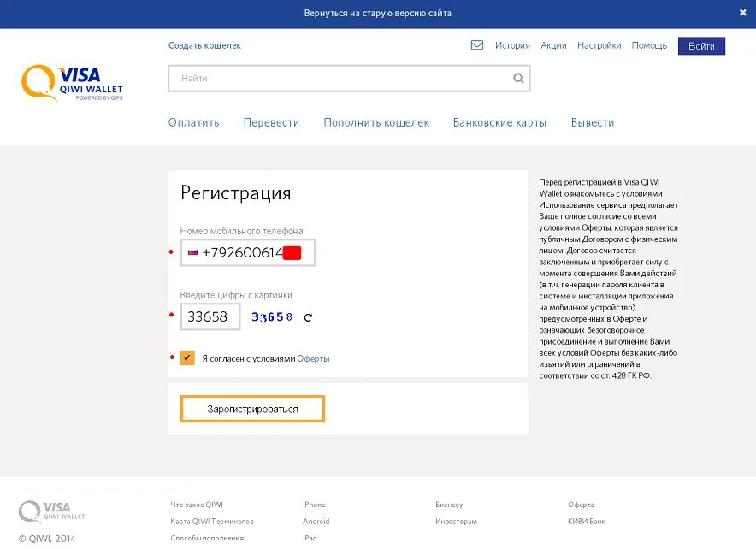Click the footer Visa QIWI Wallet logo
The image size is (756, 549).
tap(51, 512)
